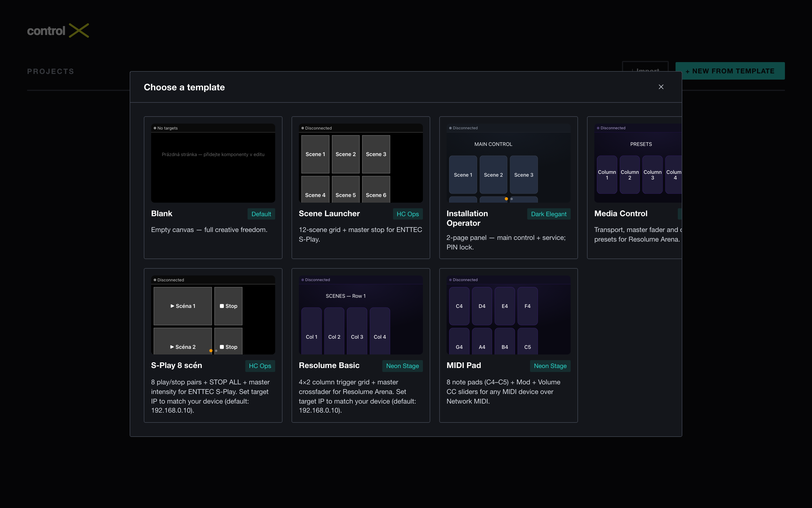Click the Scene 1 pad in Scene Launcher preview
The width and height of the screenshot is (812, 508).
pyautogui.click(x=315, y=154)
